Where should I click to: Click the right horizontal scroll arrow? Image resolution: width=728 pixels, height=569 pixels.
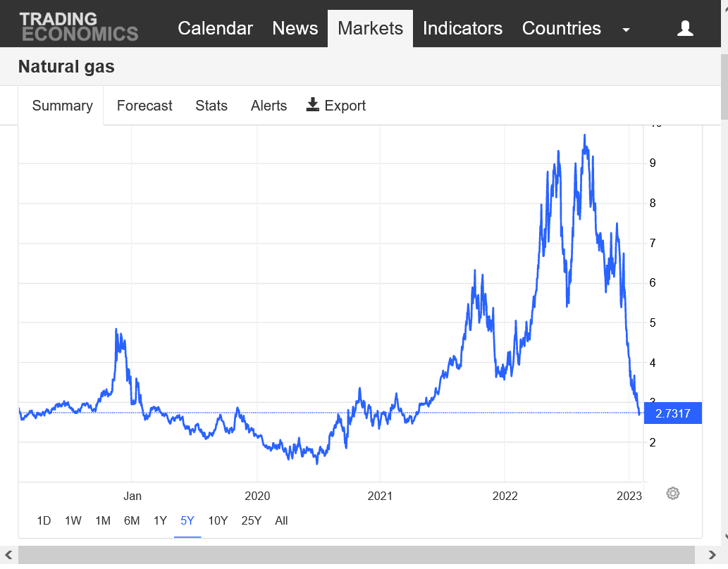(712, 555)
